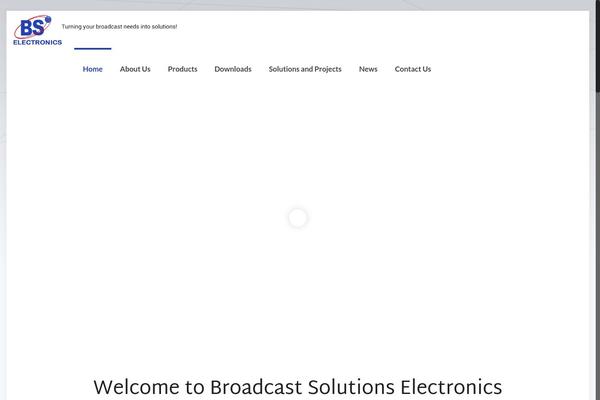Click the tagline 'Turning your broadcast needs into solutions!'

[x=119, y=27]
